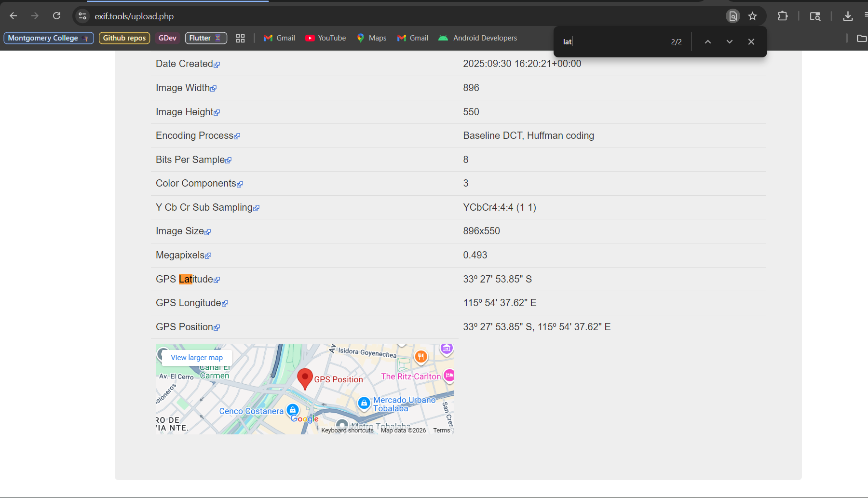Jump to previous find result
This screenshot has width=868, height=498.
(x=707, y=41)
